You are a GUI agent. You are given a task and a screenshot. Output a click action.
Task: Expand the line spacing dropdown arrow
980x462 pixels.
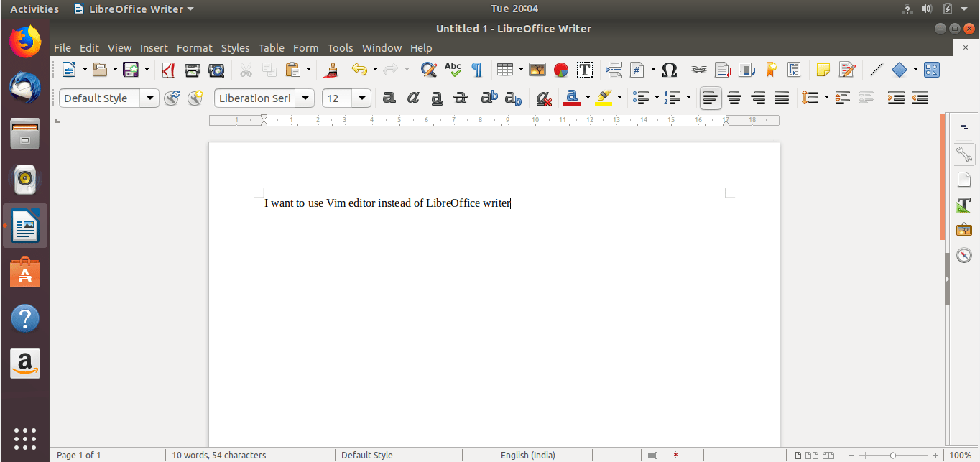tap(826, 98)
